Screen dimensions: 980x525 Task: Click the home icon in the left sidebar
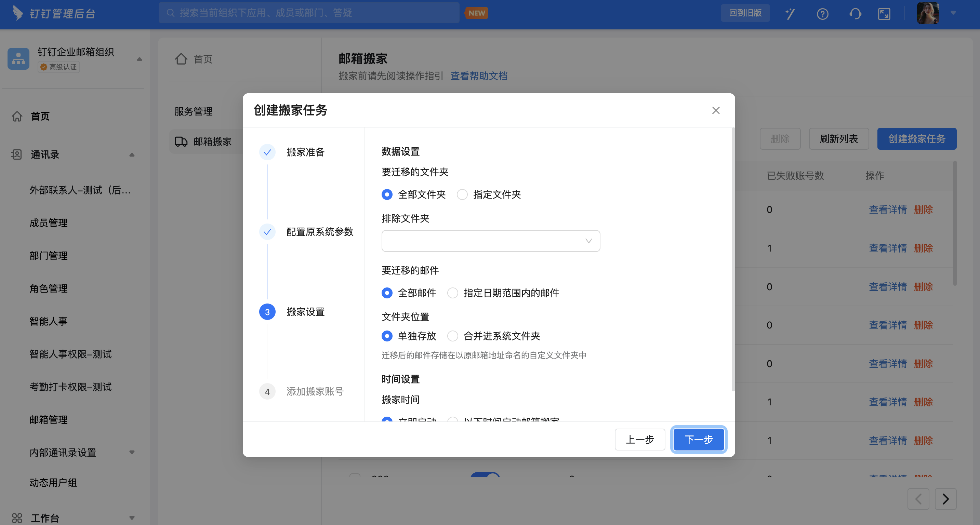tap(17, 116)
